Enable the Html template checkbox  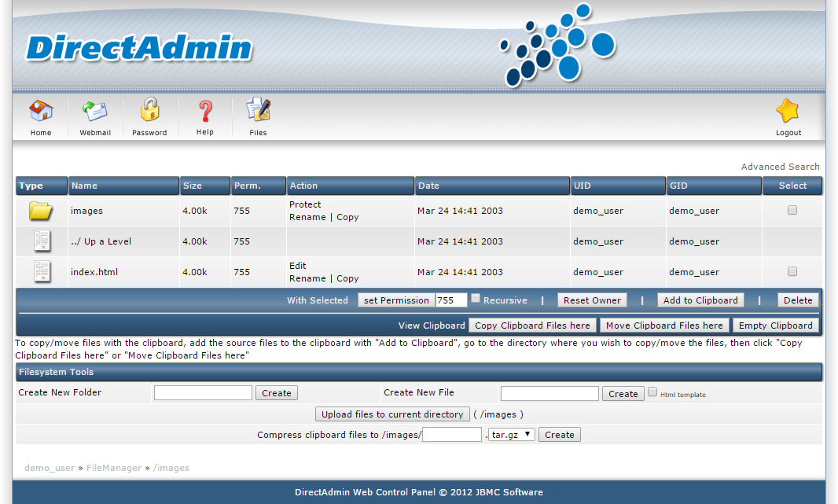(652, 392)
